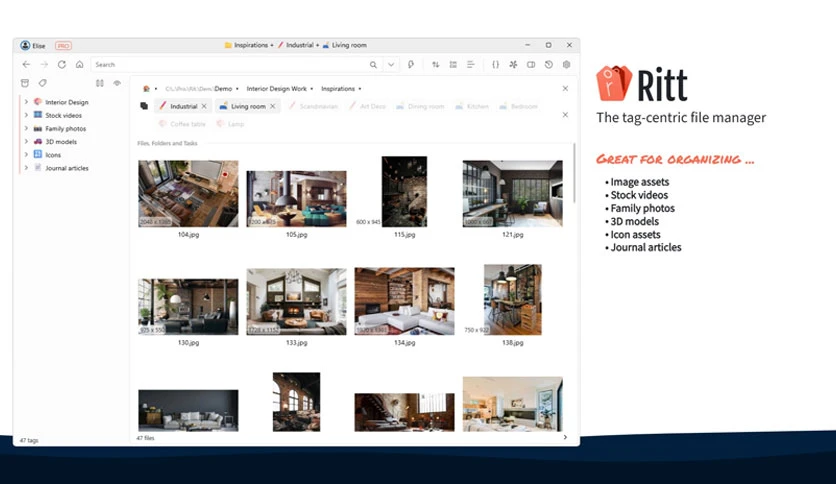Select the 133.jpg thumbnail
836x484 pixels.
296,302
